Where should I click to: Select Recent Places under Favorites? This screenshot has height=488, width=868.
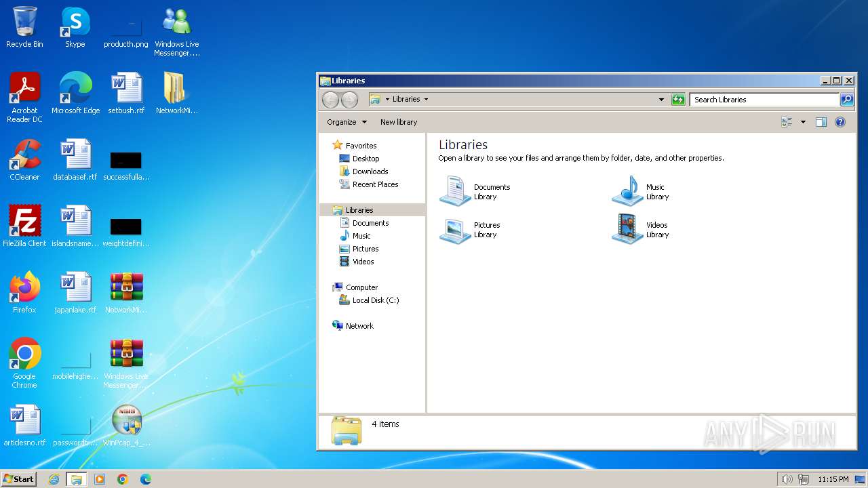(375, 184)
